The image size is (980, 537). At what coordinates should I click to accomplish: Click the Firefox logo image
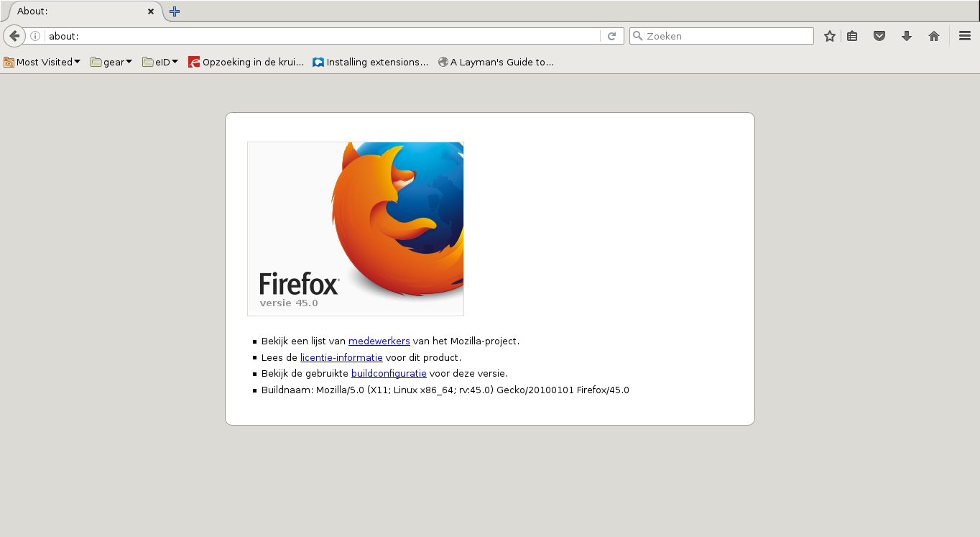(x=356, y=229)
